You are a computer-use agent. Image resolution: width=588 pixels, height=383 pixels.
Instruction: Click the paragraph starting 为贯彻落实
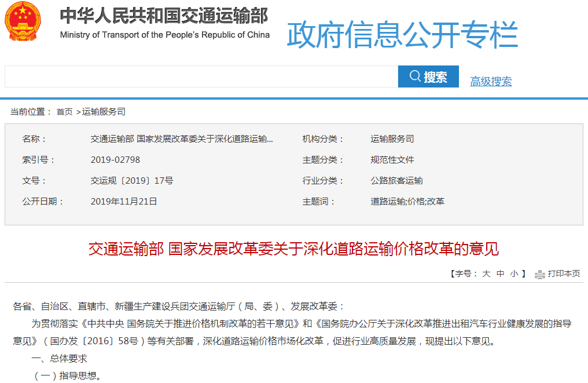[292, 333]
